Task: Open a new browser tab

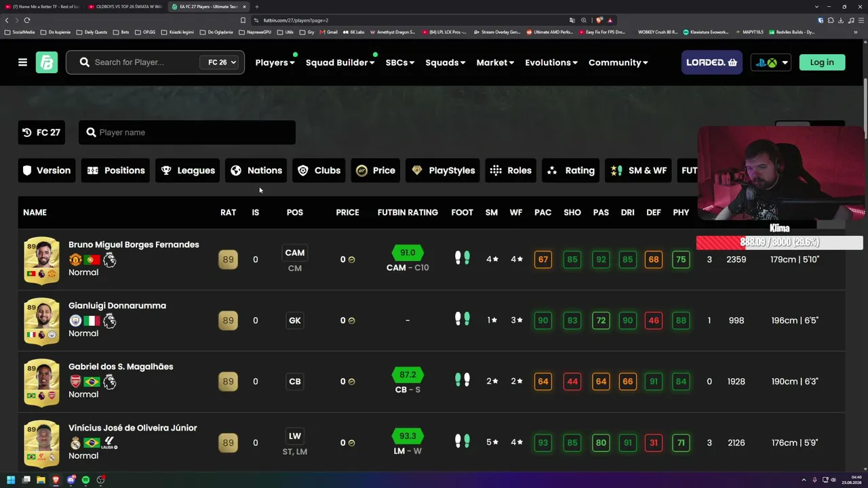Action: pos(257,7)
